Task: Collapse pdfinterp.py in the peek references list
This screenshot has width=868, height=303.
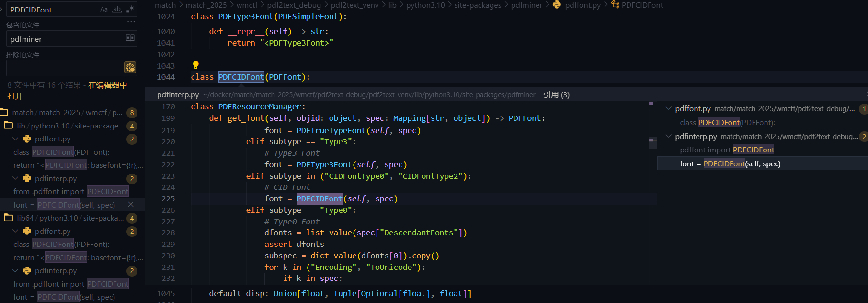Action: pyautogui.click(x=668, y=137)
